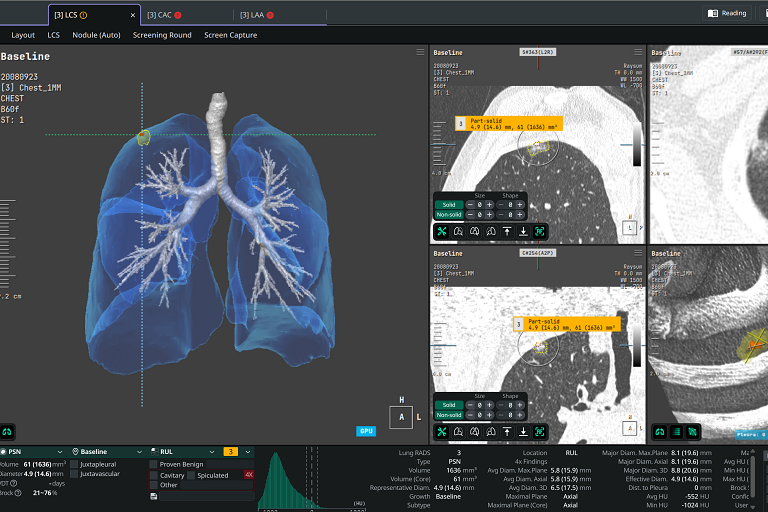Toggle the GPU rendering badge
This screenshot has height=512, width=768.
(366, 431)
